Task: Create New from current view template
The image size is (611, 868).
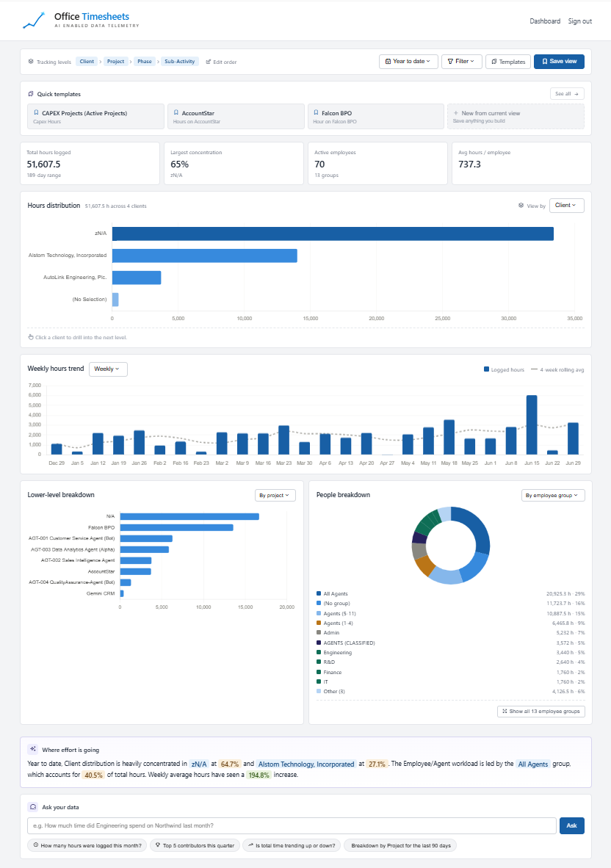Action: (x=516, y=116)
